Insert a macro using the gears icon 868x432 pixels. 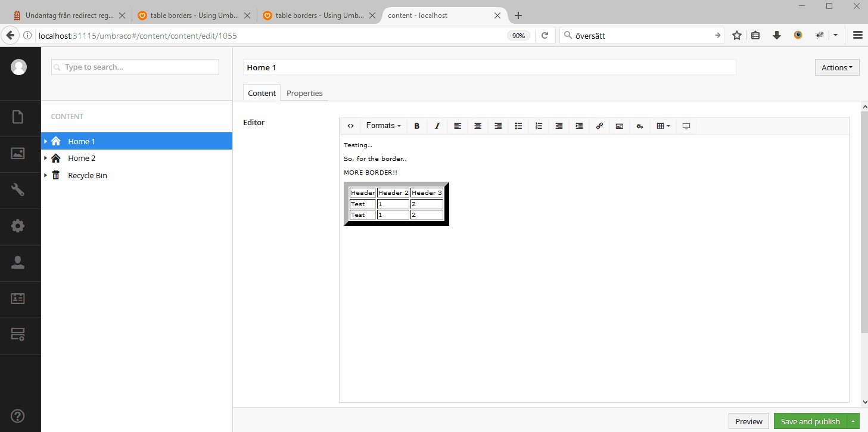[640, 126]
